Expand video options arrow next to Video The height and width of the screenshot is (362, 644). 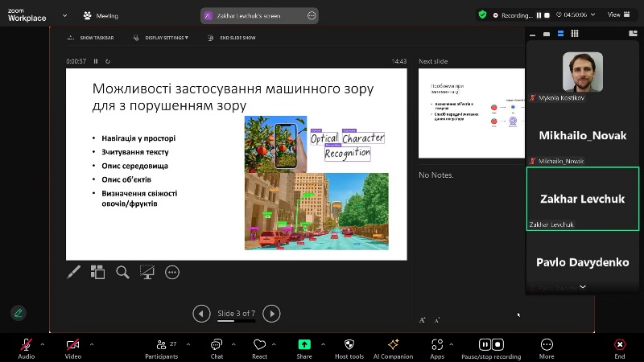[92, 344]
